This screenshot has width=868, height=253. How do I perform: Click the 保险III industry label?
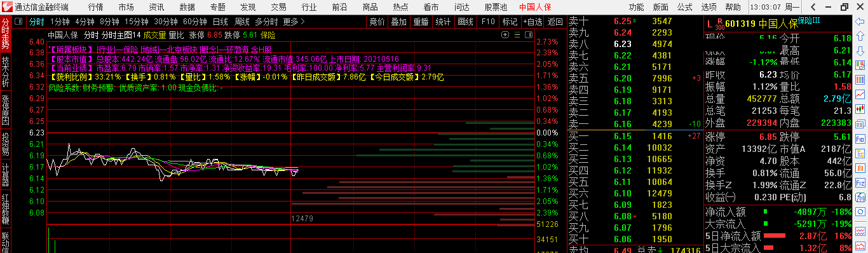tap(810, 20)
